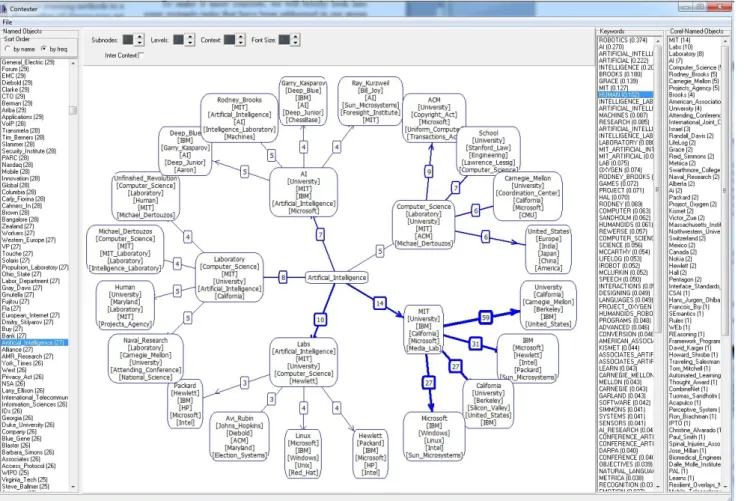Viewport: 744px width, 501px height.
Task: Select the Ray_Kurzweil graph node
Action: coord(371,102)
